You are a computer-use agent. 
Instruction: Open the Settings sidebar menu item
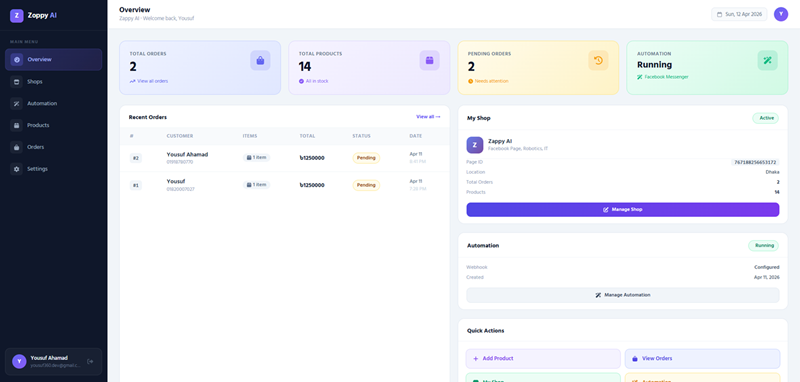[54, 169]
